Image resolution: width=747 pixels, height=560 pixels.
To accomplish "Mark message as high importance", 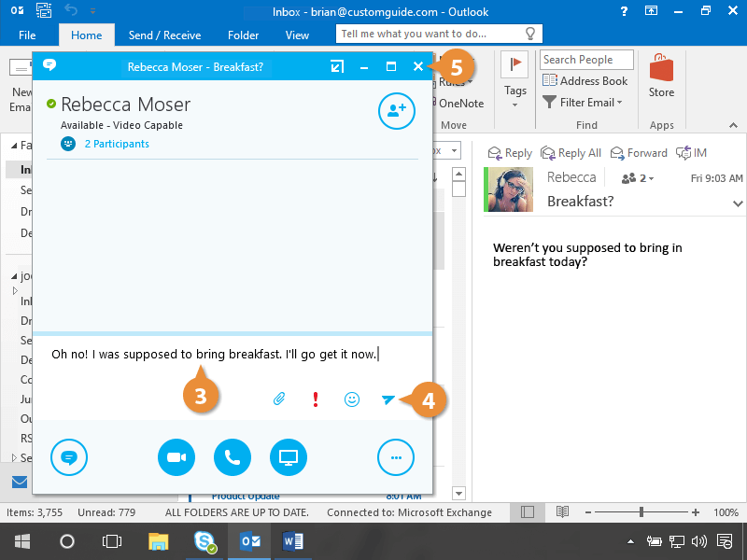I will tap(316, 399).
